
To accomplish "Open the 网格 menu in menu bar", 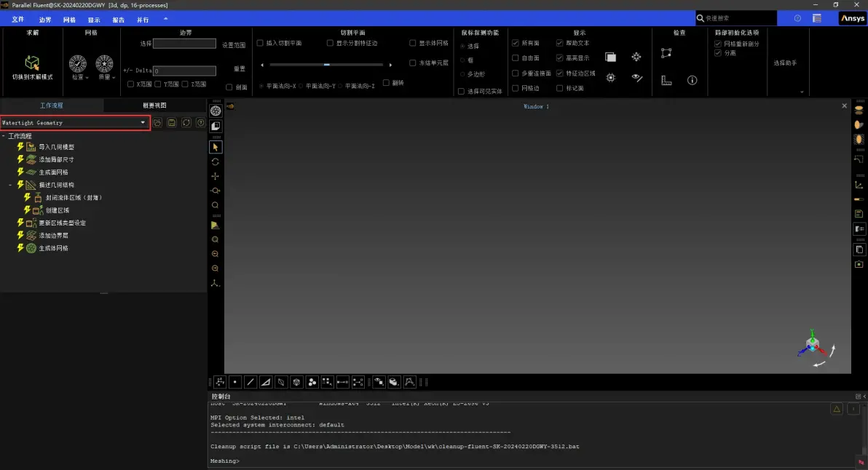I will click(69, 20).
